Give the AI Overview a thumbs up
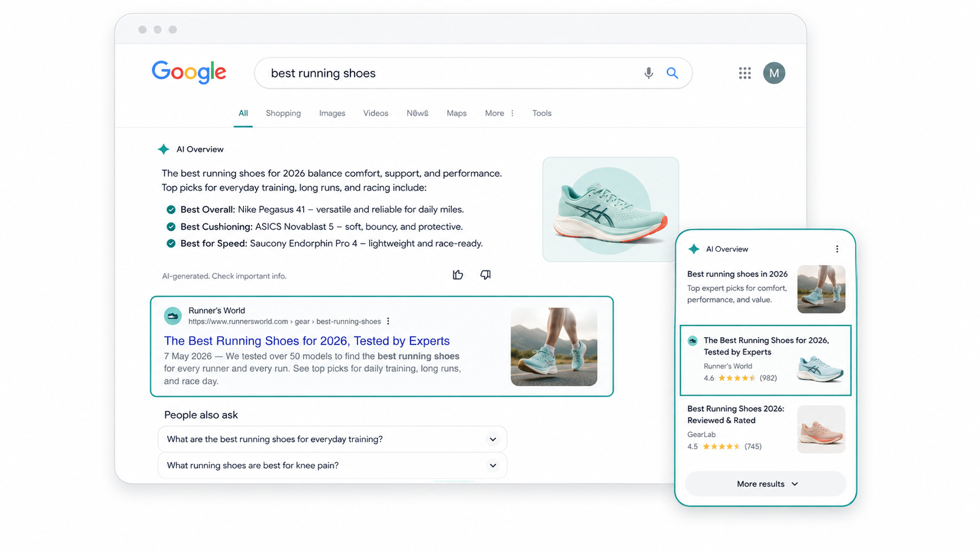Image resolution: width=980 pixels, height=552 pixels. [458, 275]
